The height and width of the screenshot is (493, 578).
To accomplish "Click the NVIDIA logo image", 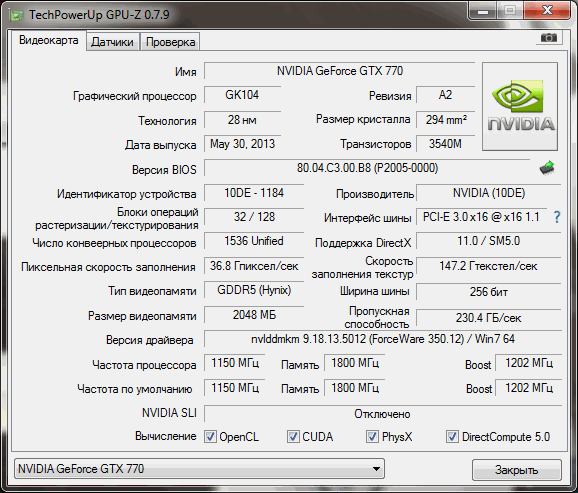I will (520, 107).
